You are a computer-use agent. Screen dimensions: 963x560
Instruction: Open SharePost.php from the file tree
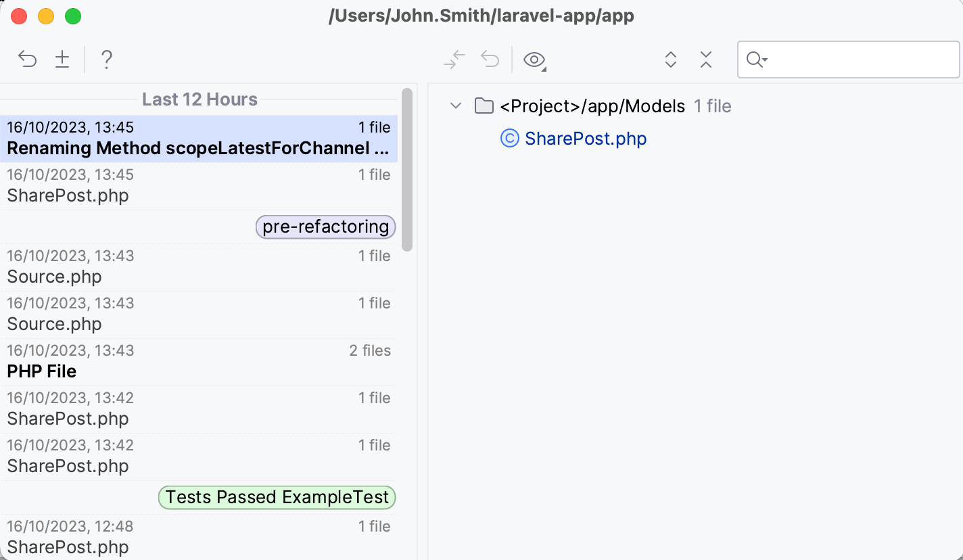point(586,138)
